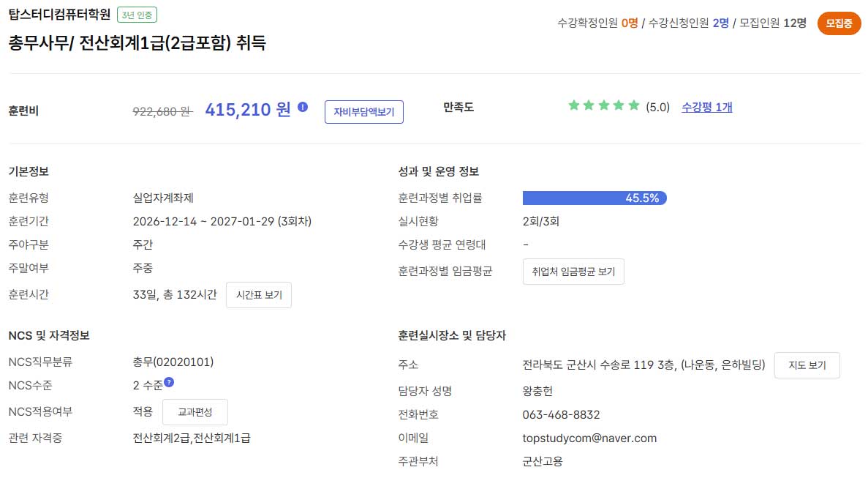
Task: Click the 주관부처 value 군산고용
Action: click(x=543, y=461)
